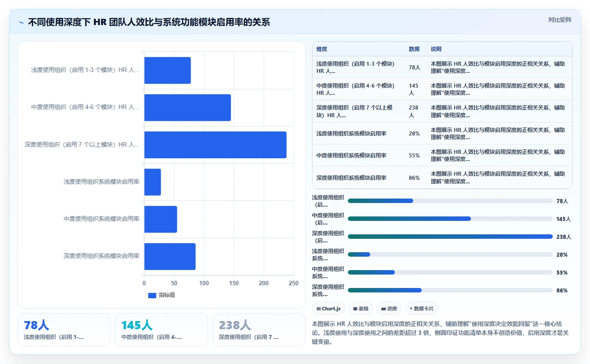
Task: Click the table cell showing 86%
Action: pos(415,178)
